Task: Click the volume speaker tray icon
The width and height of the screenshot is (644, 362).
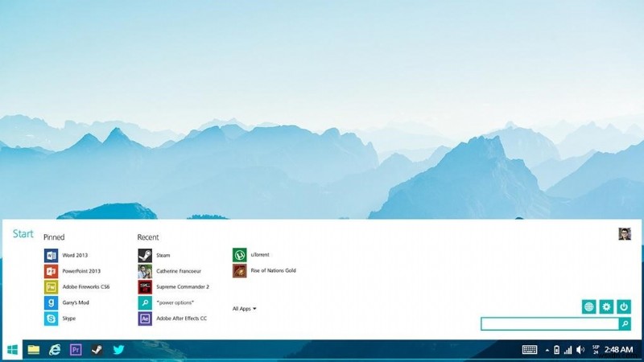Action: [580, 350]
